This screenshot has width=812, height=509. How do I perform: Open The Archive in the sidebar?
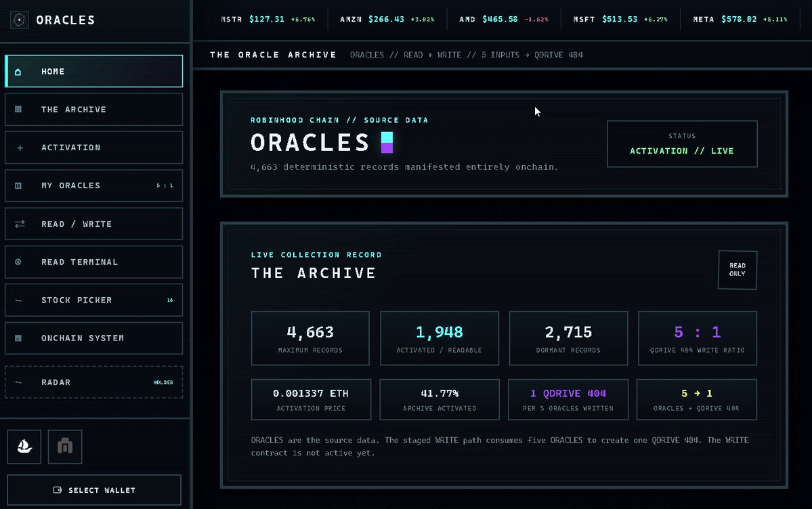(x=93, y=109)
